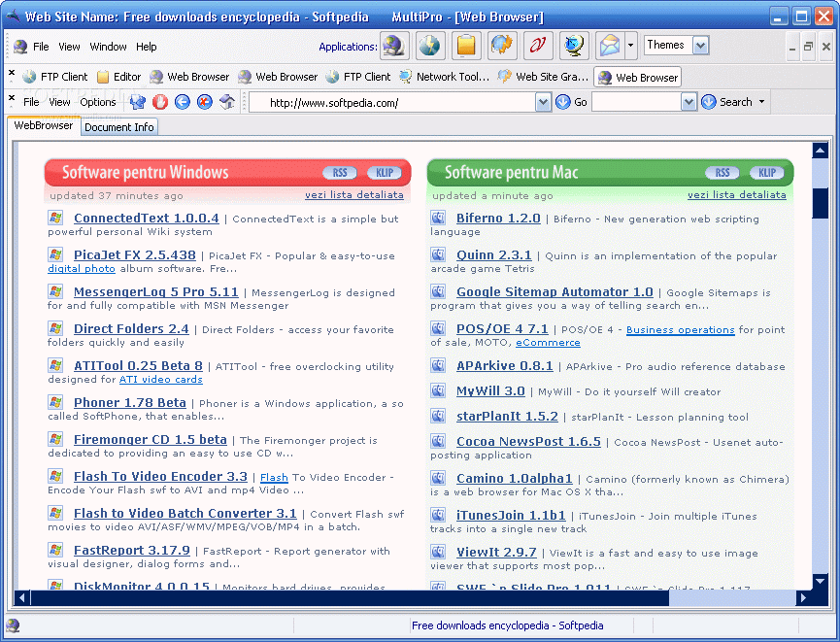
Task: Open 'vezi lista detaliata' under Windows software
Action: [x=354, y=195]
